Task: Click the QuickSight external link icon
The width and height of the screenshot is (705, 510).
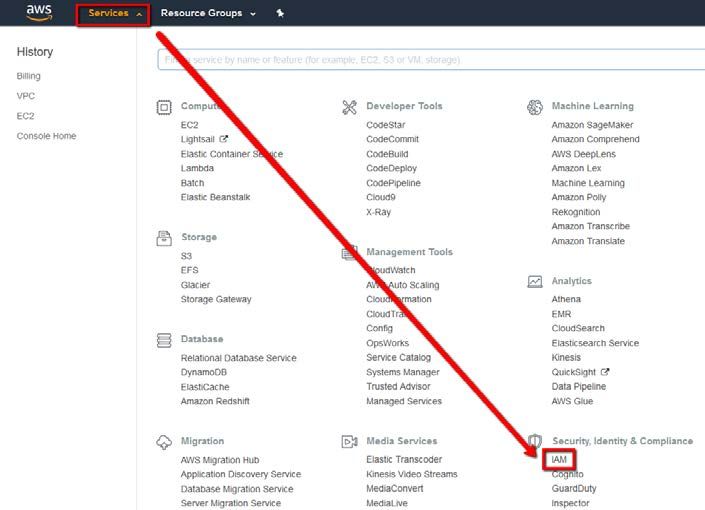Action: point(605,372)
